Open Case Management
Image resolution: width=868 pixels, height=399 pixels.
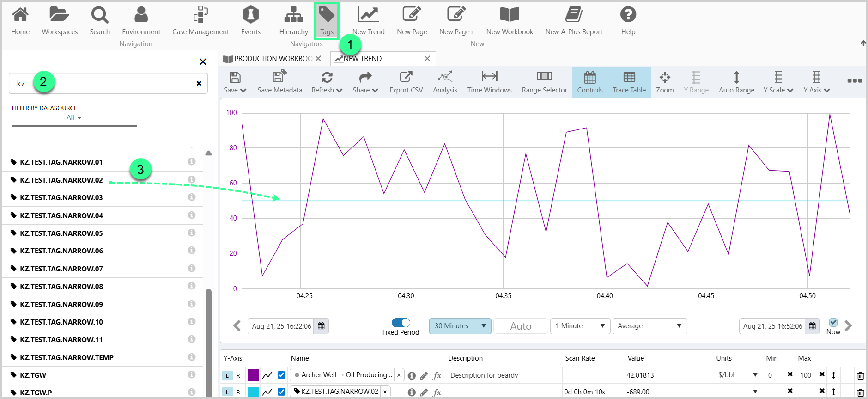(200, 21)
